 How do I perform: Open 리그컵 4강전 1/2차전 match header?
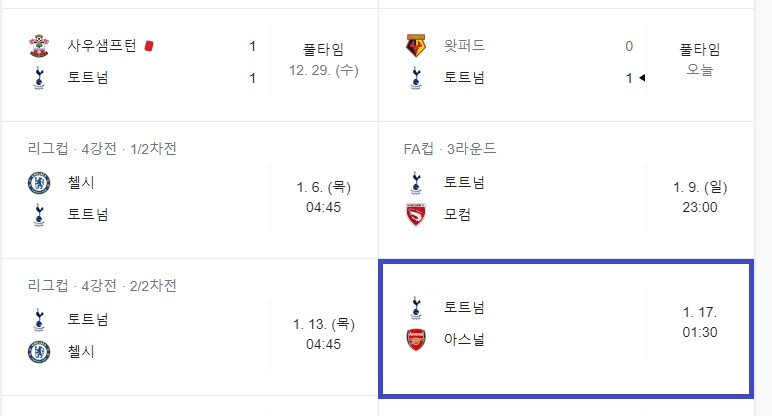pos(102,149)
